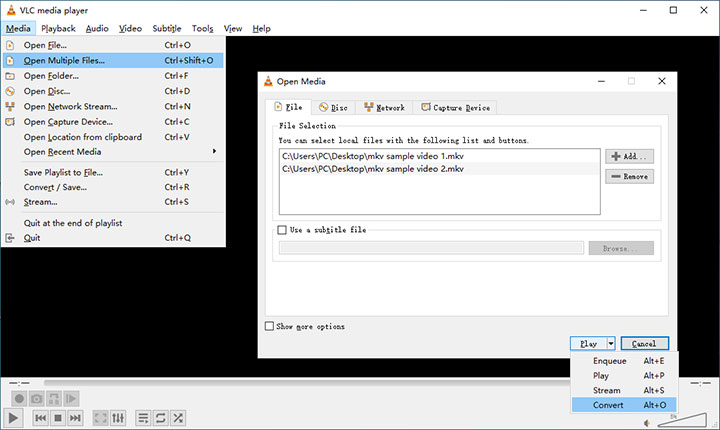Toggle the A-B loop button
The width and height of the screenshot is (720, 430).
coord(54,398)
